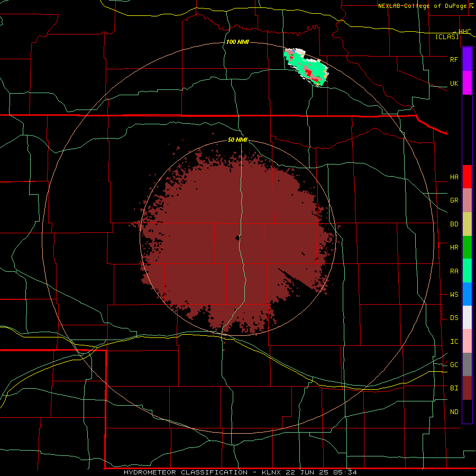This screenshot has height=476, width=476.
Task: Click the radar site center point
Action: [x=237, y=238]
